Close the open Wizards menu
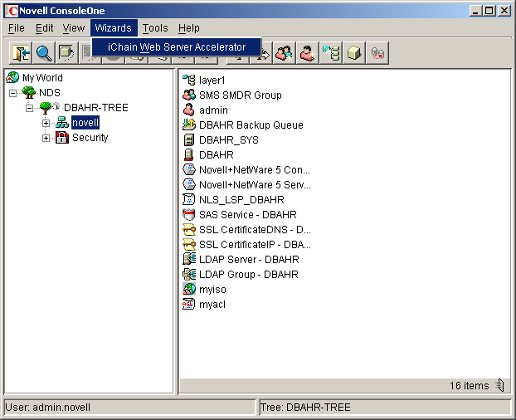Image resolution: width=516 pixels, height=420 pixels. (113, 28)
